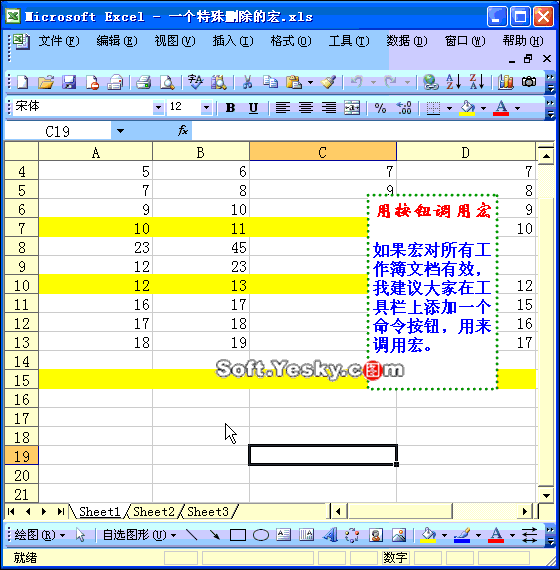Open the font name dropdown
Image resolution: width=560 pixels, height=570 pixels.
click(158, 108)
